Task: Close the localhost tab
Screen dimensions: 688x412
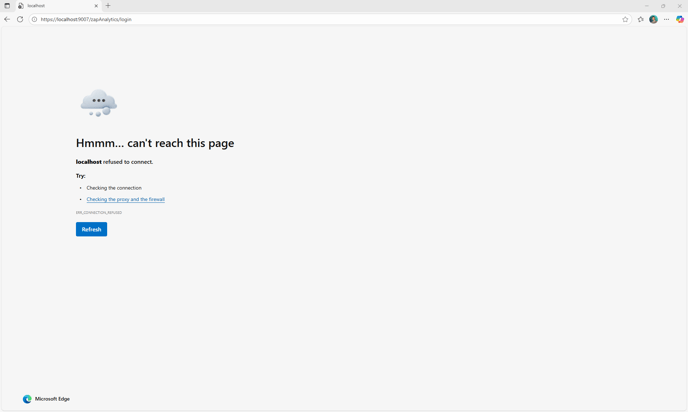Action: [97, 6]
